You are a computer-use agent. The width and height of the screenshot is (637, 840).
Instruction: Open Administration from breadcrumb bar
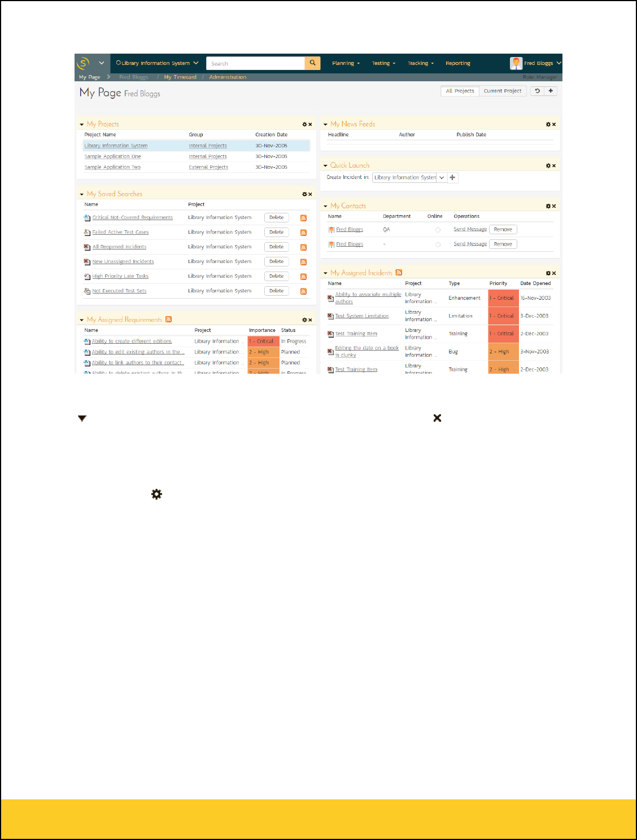coord(228,77)
